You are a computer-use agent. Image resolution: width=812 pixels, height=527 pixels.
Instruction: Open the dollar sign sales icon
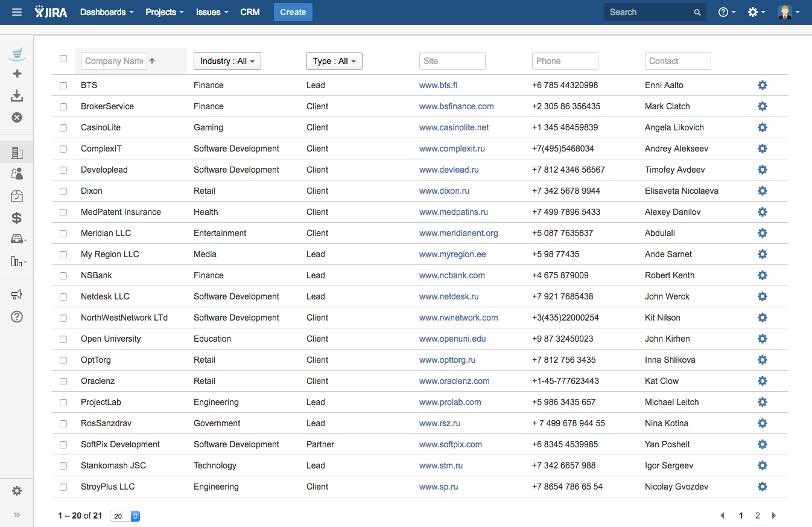coord(17,218)
